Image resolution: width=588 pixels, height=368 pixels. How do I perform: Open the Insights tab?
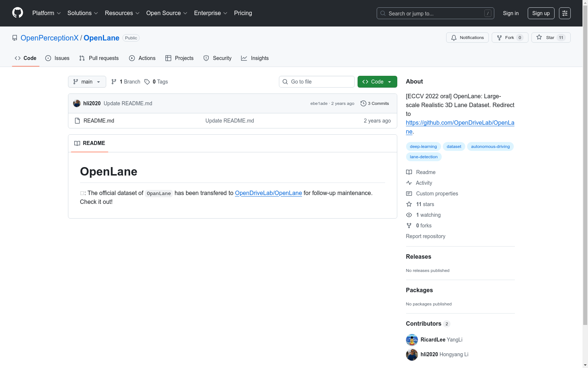pyautogui.click(x=255, y=58)
